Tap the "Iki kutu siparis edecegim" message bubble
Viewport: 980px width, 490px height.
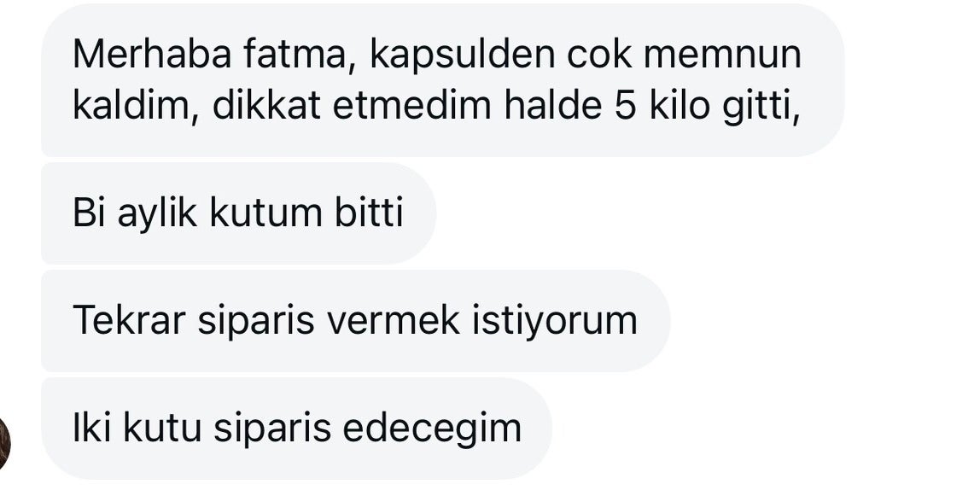coord(297,429)
